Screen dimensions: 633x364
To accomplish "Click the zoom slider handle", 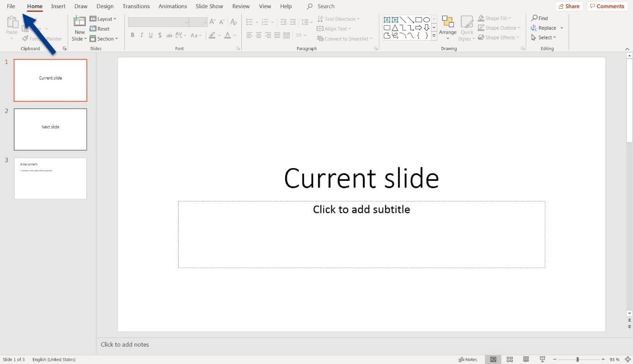I will click(578, 359).
